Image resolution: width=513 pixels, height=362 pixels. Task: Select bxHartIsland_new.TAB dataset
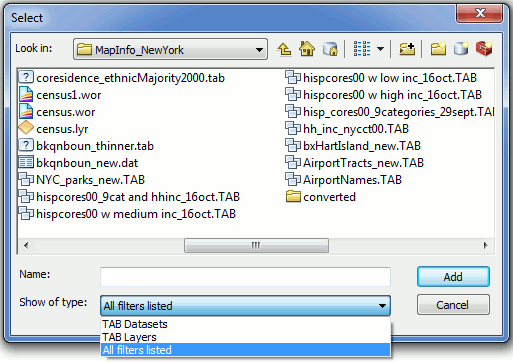pos(353,146)
